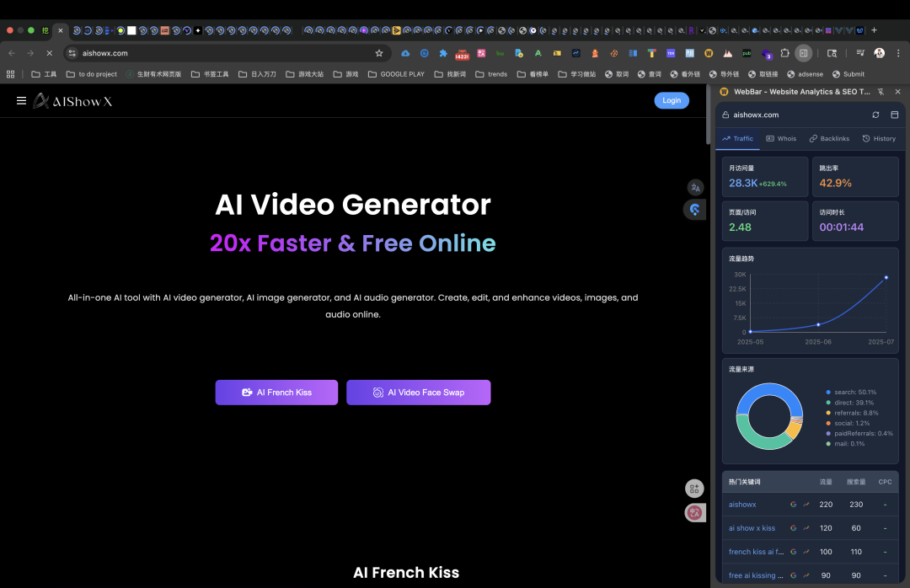The width and height of the screenshot is (910, 588).
Task: Click the 2025-06 point on traffic chart
Action: [x=818, y=324]
